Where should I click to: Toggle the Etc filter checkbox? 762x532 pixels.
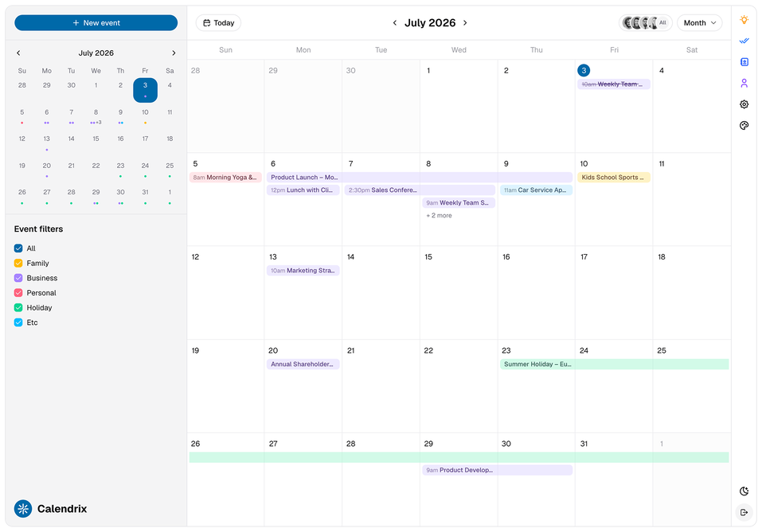(18, 323)
